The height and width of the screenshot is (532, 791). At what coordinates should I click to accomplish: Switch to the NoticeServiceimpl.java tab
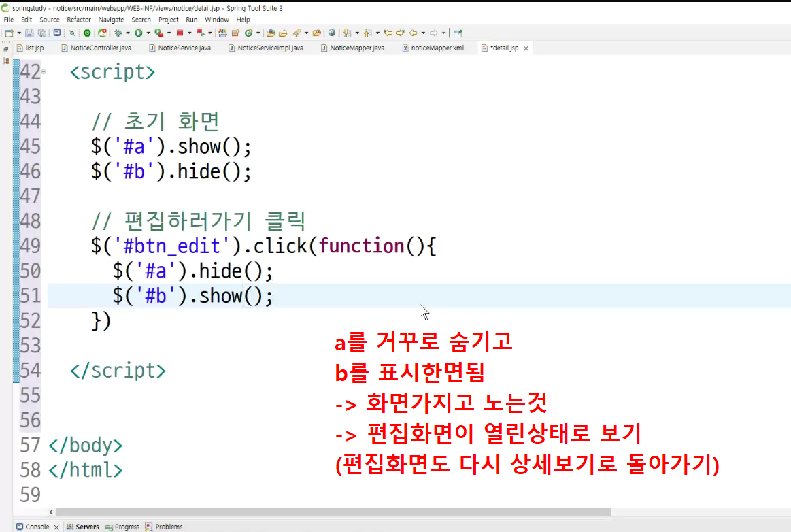point(266,48)
